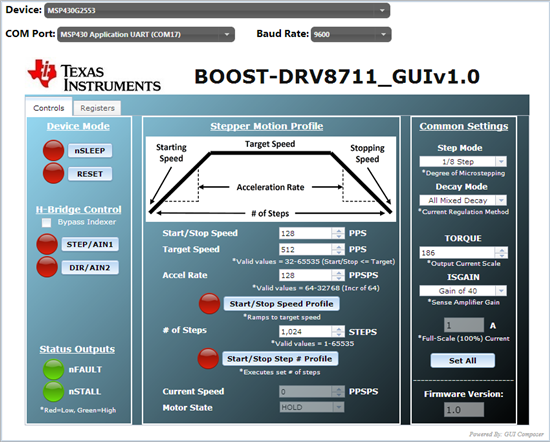Click the Start/Stop Step # Profile button
This screenshot has width=550, height=442.
(x=280, y=359)
